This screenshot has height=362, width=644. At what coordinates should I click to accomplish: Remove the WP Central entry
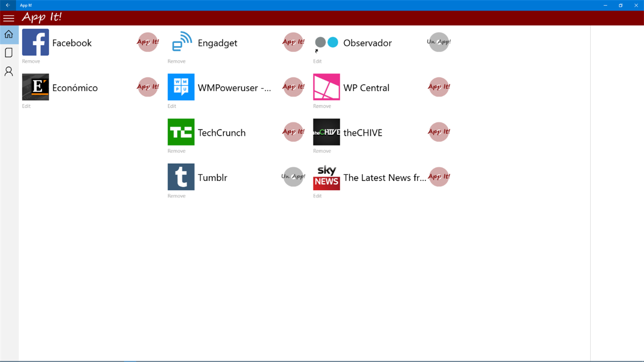(322, 106)
